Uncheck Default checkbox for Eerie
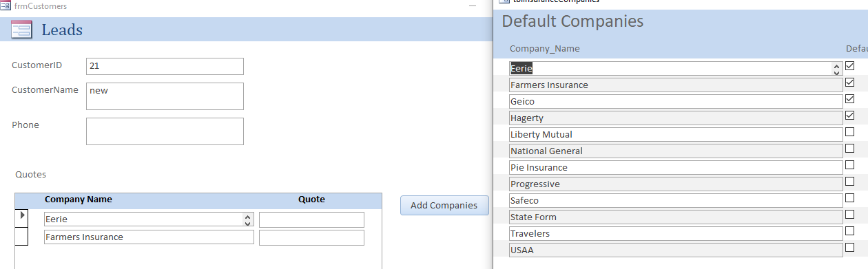The height and width of the screenshot is (269, 868). 849,66
